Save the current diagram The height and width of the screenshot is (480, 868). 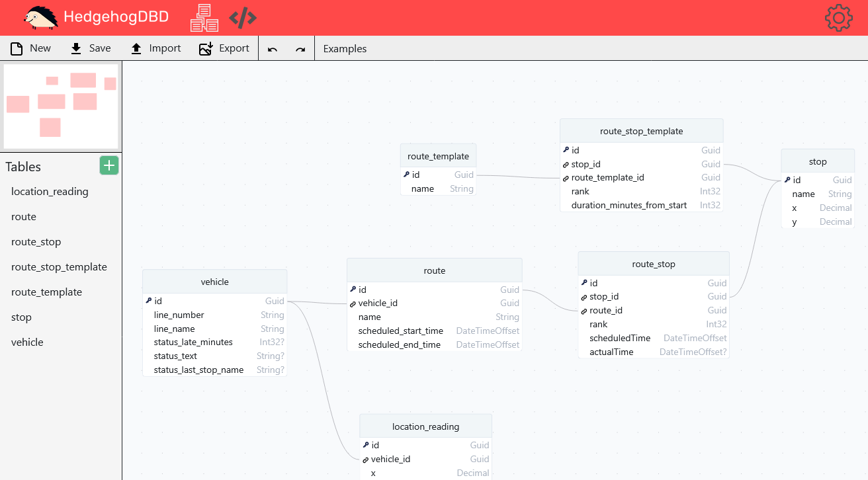(91, 48)
